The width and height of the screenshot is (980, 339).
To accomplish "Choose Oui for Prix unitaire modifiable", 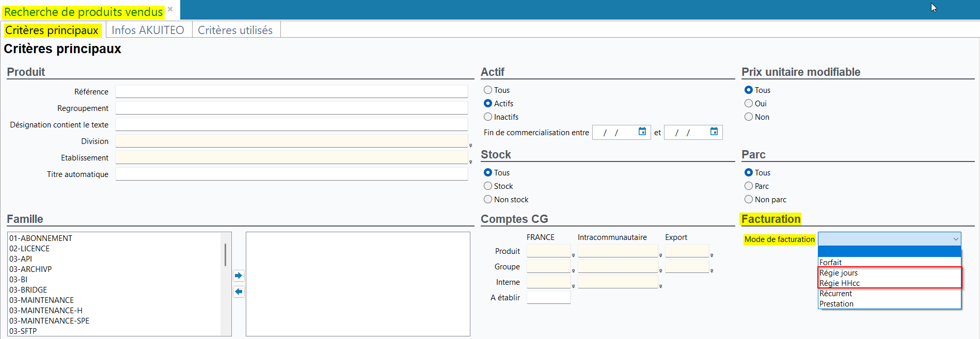I will pyautogui.click(x=749, y=104).
